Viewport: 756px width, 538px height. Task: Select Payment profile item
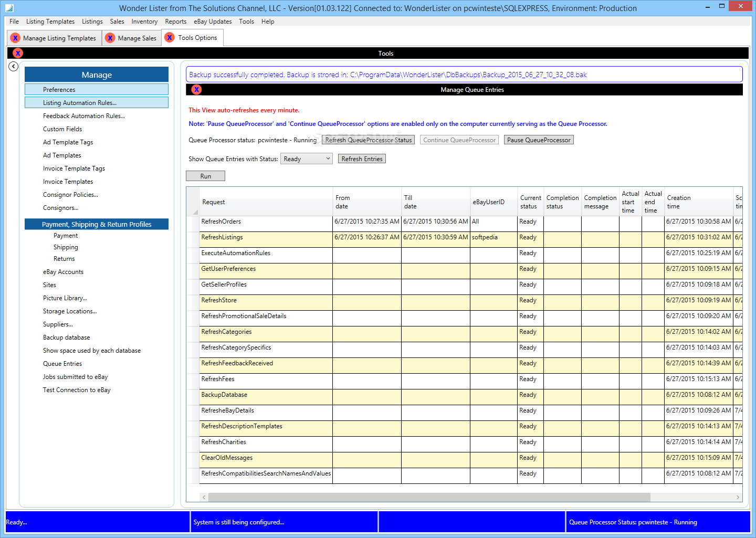tap(66, 236)
